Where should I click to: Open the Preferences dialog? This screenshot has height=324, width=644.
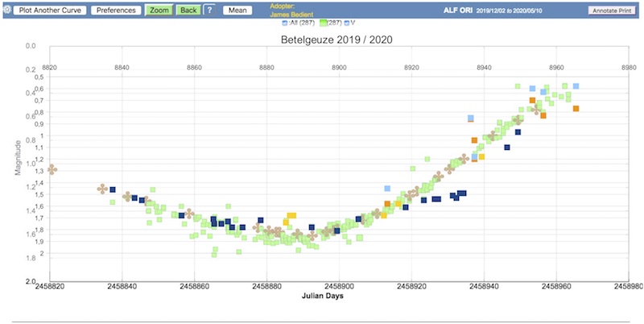(116, 10)
